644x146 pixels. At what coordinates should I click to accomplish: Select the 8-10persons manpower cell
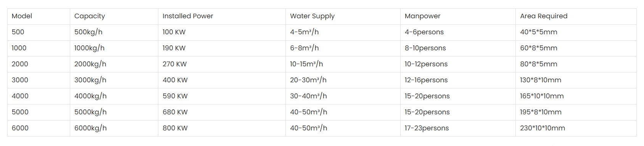coord(458,48)
